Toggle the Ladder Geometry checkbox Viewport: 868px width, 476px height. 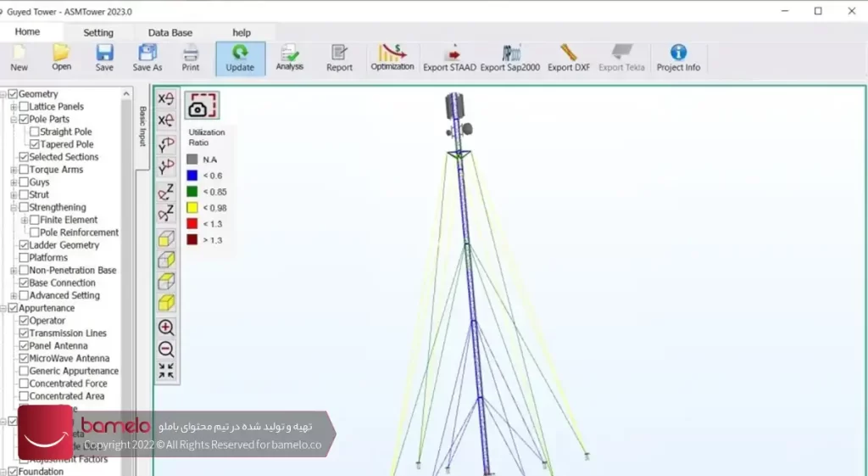(x=24, y=245)
